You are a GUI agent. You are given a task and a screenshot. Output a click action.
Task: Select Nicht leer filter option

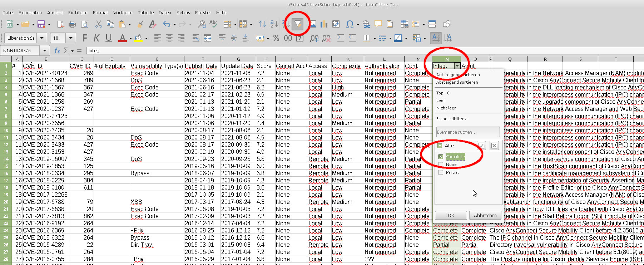coord(446,108)
